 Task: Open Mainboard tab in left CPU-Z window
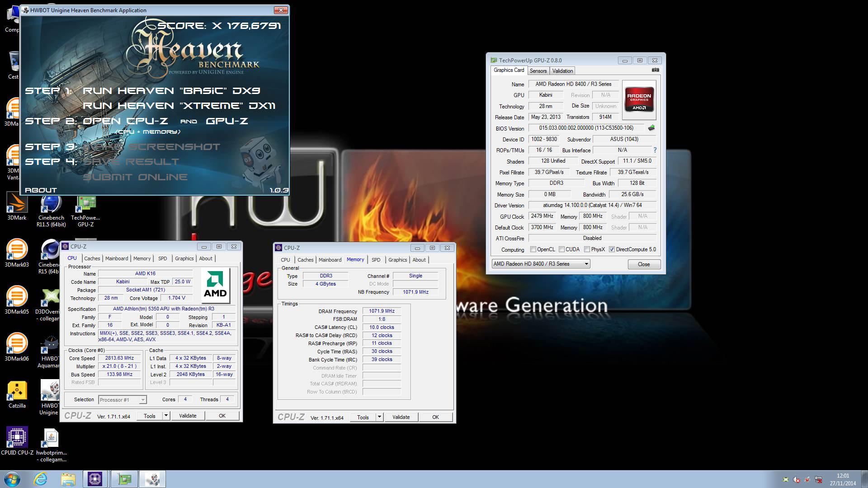pyautogui.click(x=117, y=258)
